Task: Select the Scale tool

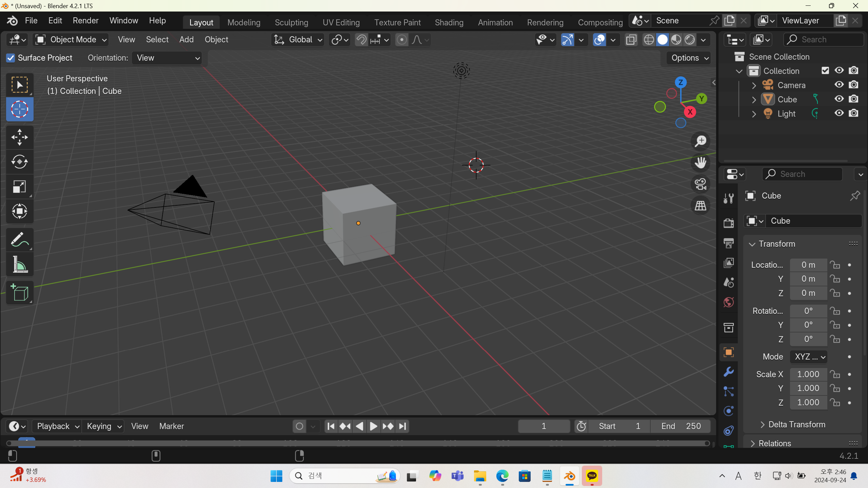Action: click(19, 187)
